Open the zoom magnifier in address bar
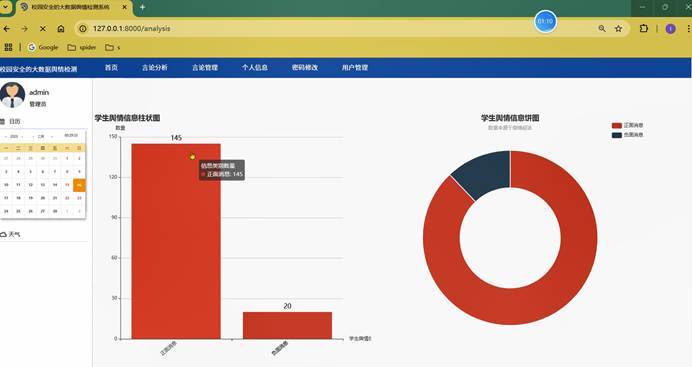692x367 pixels. (602, 29)
